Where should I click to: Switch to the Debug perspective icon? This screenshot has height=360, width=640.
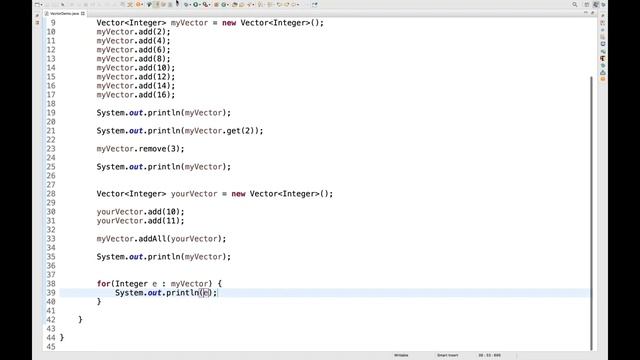click(x=603, y=4)
